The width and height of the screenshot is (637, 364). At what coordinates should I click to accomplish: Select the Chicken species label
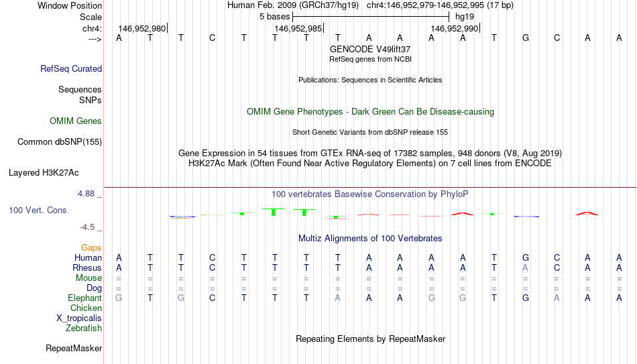pyautogui.click(x=86, y=308)
